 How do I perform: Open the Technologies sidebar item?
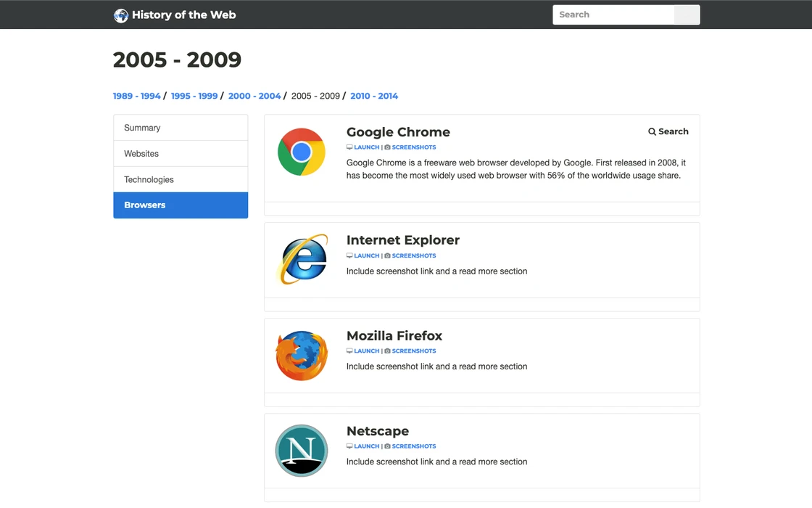point(181,179)
